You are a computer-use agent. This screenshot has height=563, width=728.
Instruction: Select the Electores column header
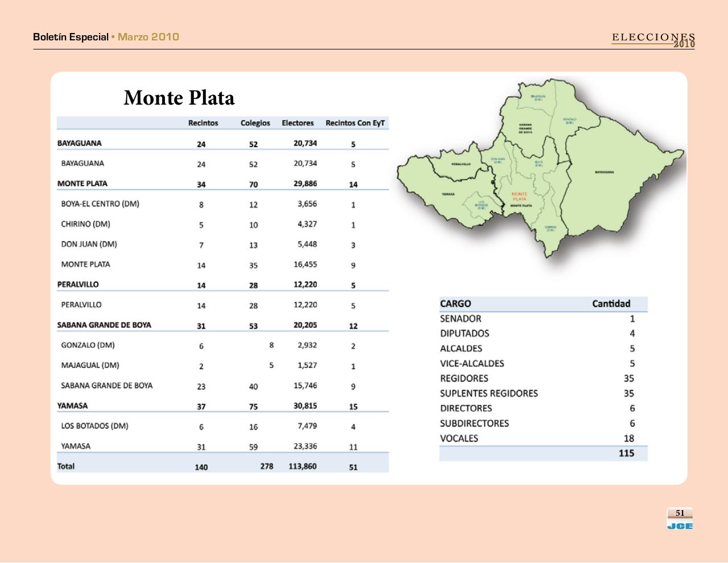tap(297, 123)
